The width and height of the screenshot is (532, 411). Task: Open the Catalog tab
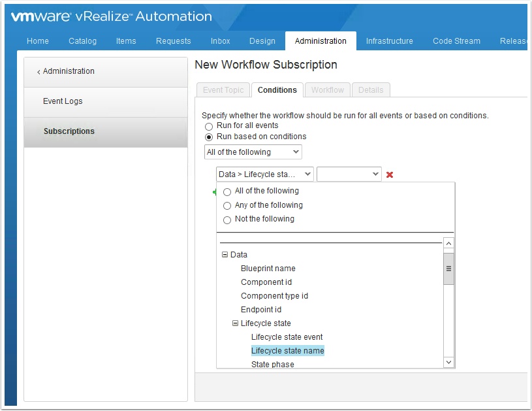[x=82, y=41]
